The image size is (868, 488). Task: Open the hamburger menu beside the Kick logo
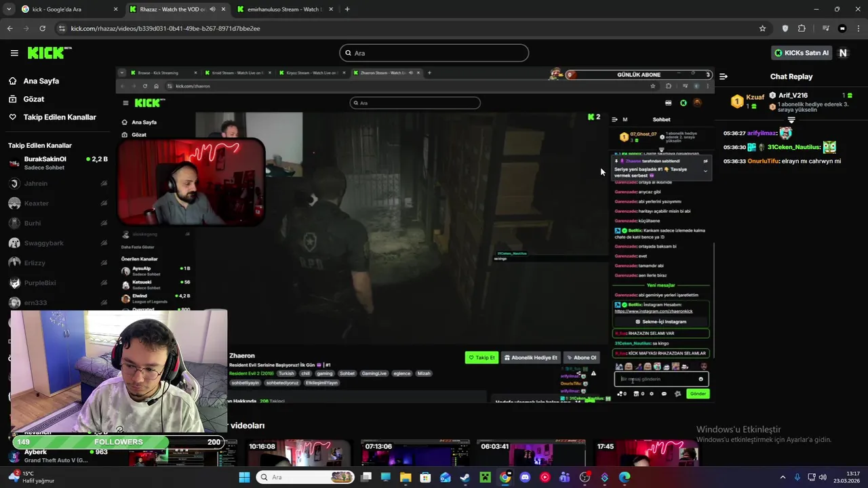pos(14,53)
